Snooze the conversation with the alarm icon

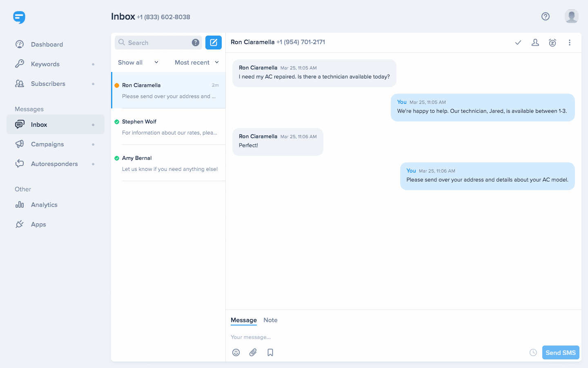pos(552,42)
